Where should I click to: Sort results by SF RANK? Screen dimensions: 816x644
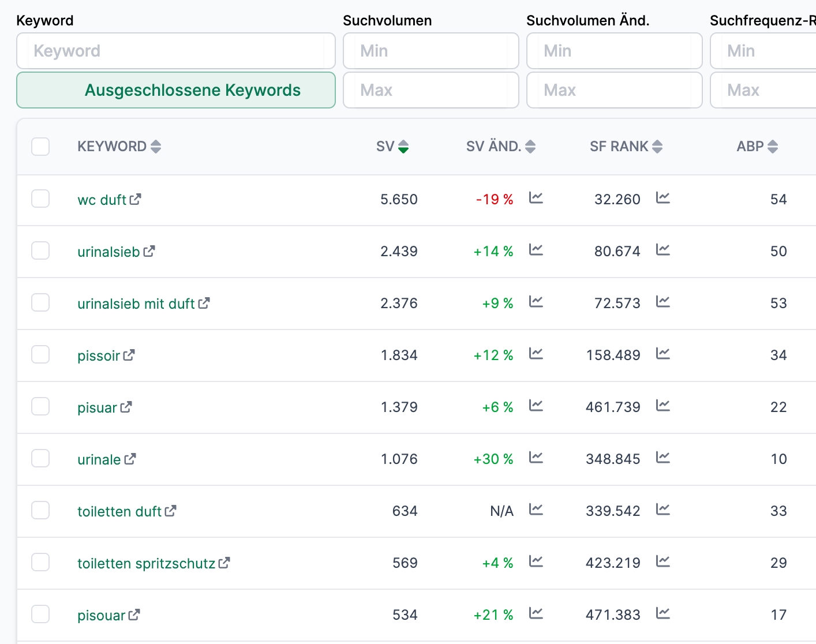(x=625, y=146)
